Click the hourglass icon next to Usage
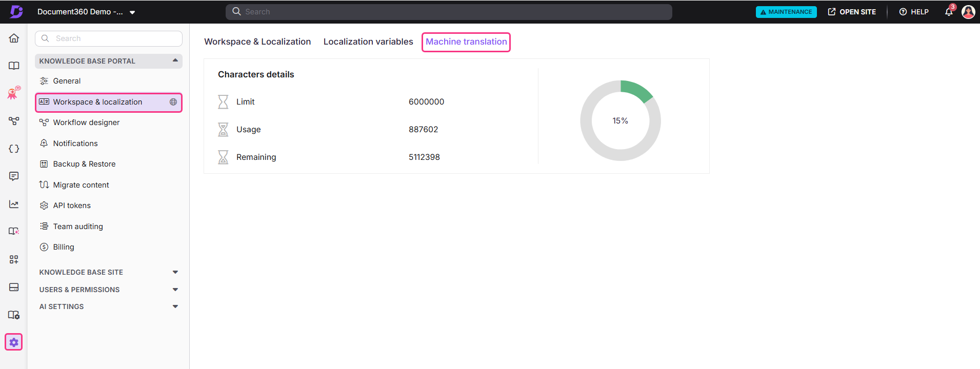Screen dimensions: 980x369 click(x=223, y=130)
